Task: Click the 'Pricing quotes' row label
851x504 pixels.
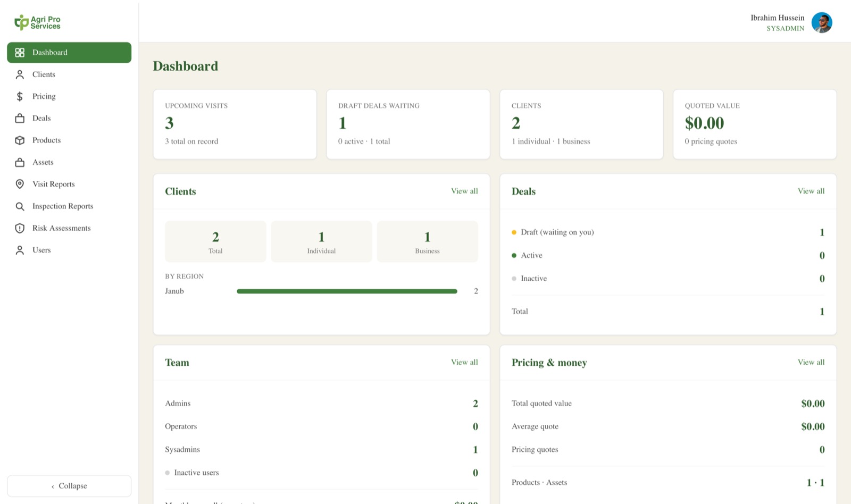Action: pyautogui.click(x=535, y=450)
